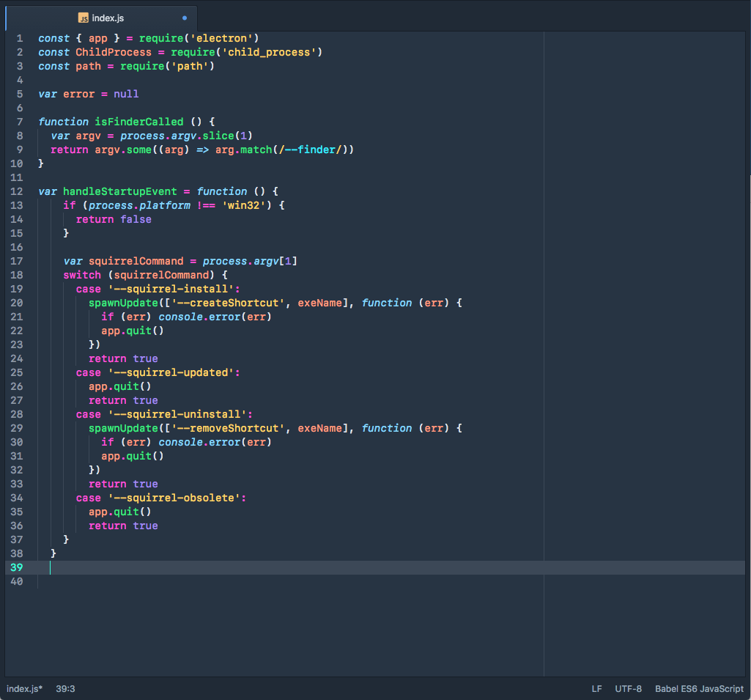751x700 pixels.
Task: Click '--createShortcut' string on line 20
Action: point(228,303)
